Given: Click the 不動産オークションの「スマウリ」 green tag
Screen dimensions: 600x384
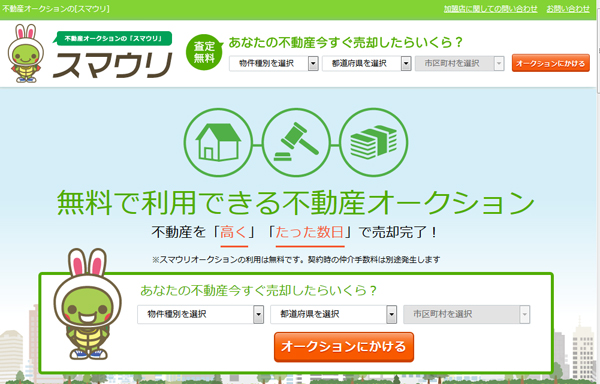Looking at the screenshot, I should tap(112, 39).
